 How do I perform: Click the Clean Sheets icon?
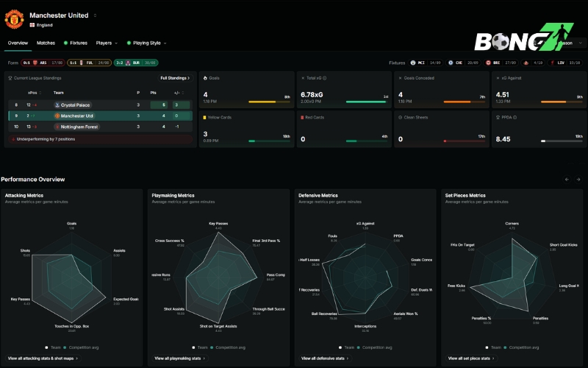tap(400, 118)
